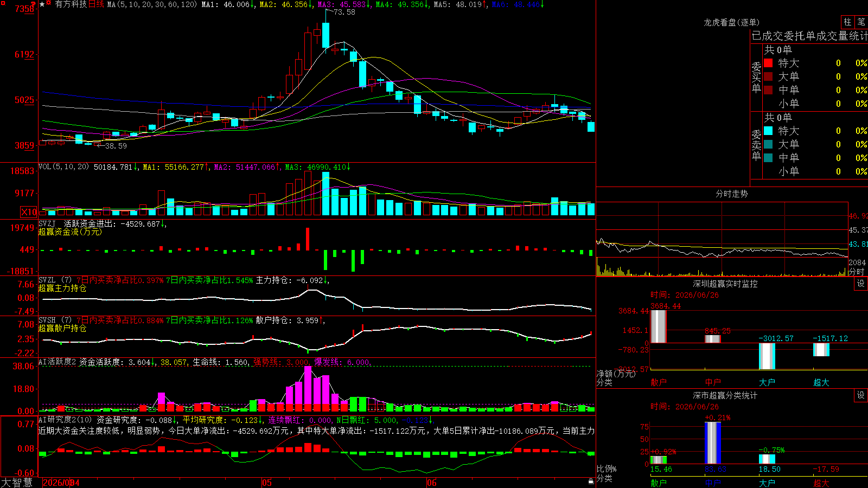Click the SVSH indicator name
This screenshot has height=488, width=868.
47,320
